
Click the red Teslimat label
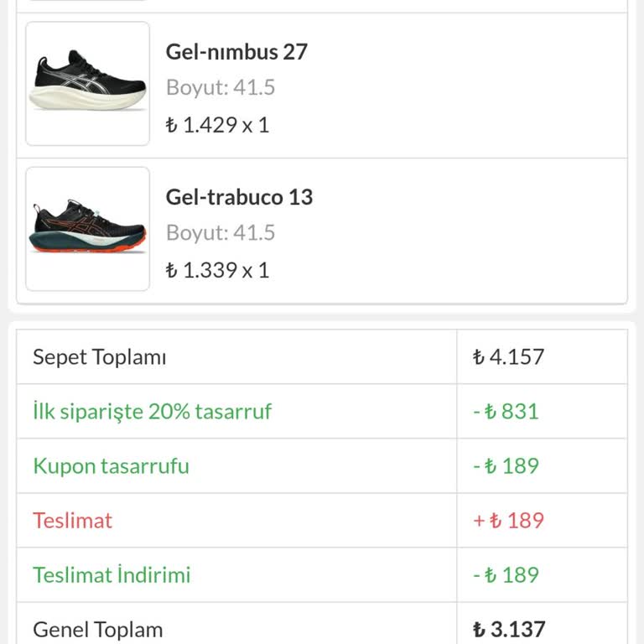[x=72, y=521]
